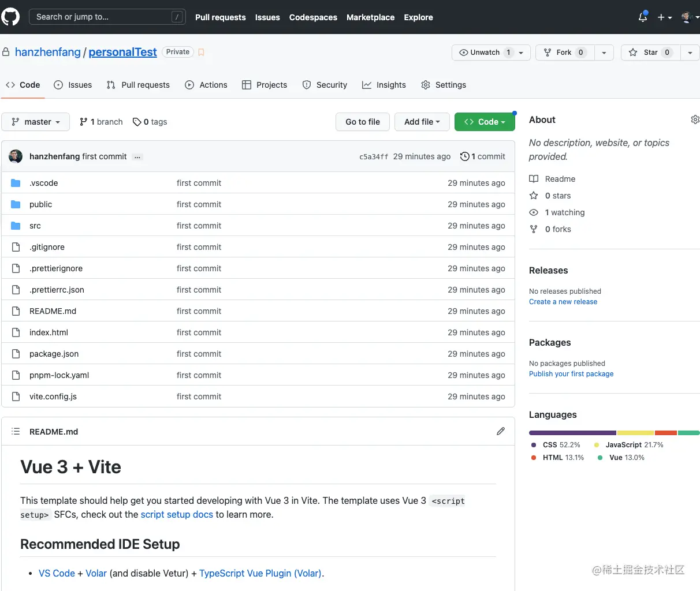Open the index.html file
Image resolution: width=700 pixels, height=591 pixels.
point(49,332)
